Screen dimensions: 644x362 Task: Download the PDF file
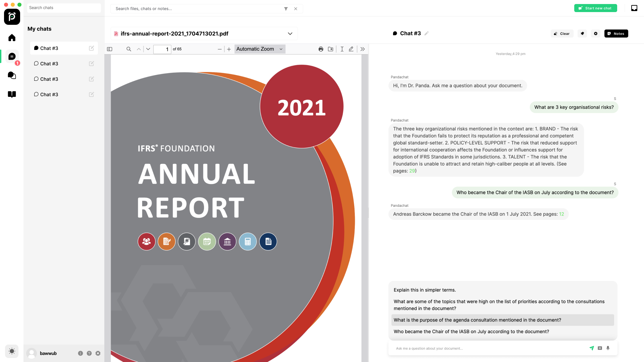point(331,49)
